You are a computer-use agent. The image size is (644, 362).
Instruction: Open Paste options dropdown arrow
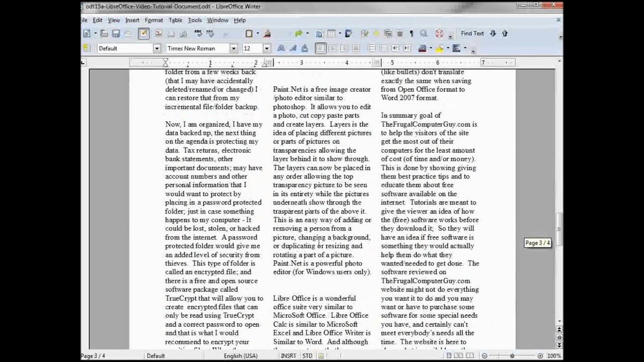[258, 34]
